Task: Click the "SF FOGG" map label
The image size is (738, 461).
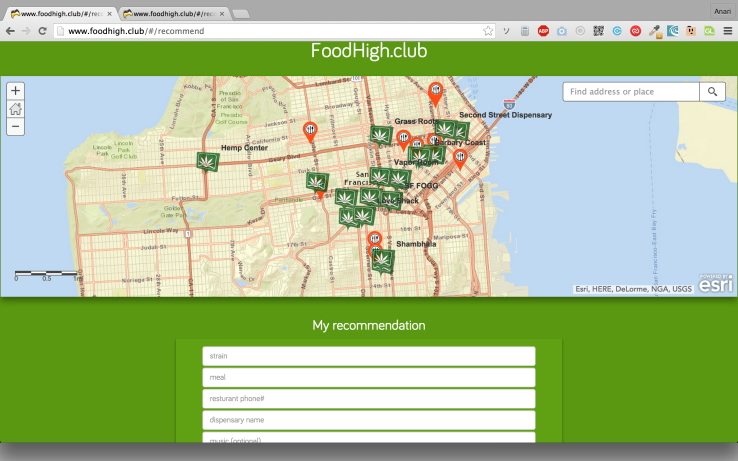Action: point(421,186)
